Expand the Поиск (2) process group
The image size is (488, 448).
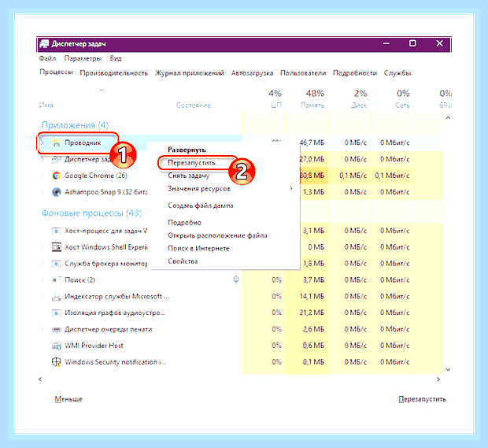pos(43,280)
